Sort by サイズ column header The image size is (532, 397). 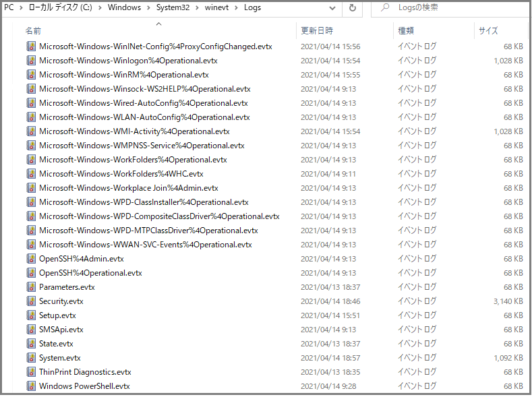488,31
